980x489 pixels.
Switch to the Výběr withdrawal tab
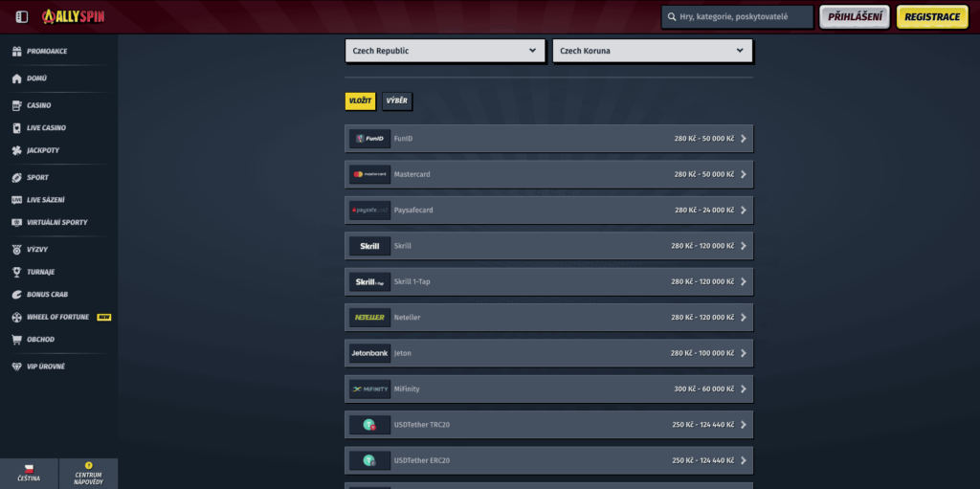(397, 101)
